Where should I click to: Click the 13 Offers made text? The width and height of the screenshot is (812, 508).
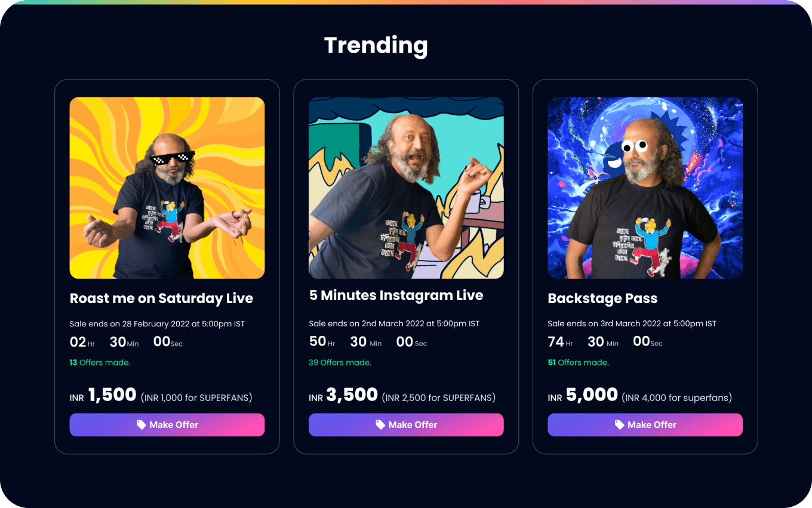tap(100, 362)
